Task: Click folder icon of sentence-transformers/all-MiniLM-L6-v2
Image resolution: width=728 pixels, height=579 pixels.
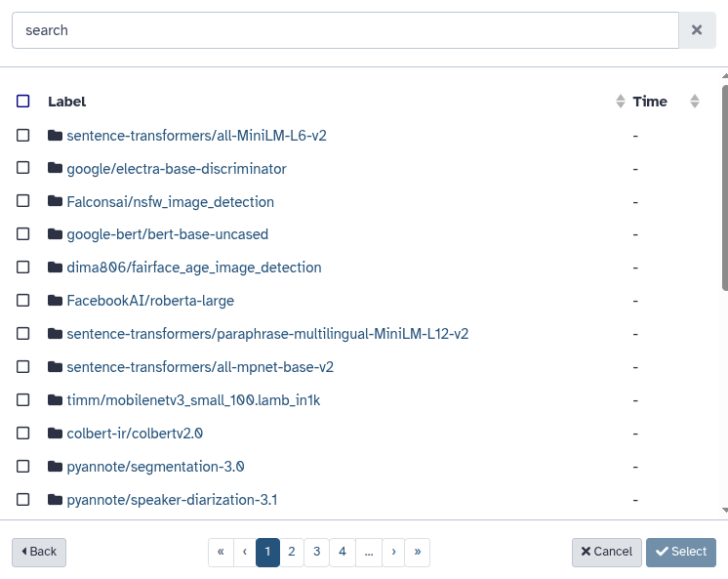Action: [x=55, y=135]
